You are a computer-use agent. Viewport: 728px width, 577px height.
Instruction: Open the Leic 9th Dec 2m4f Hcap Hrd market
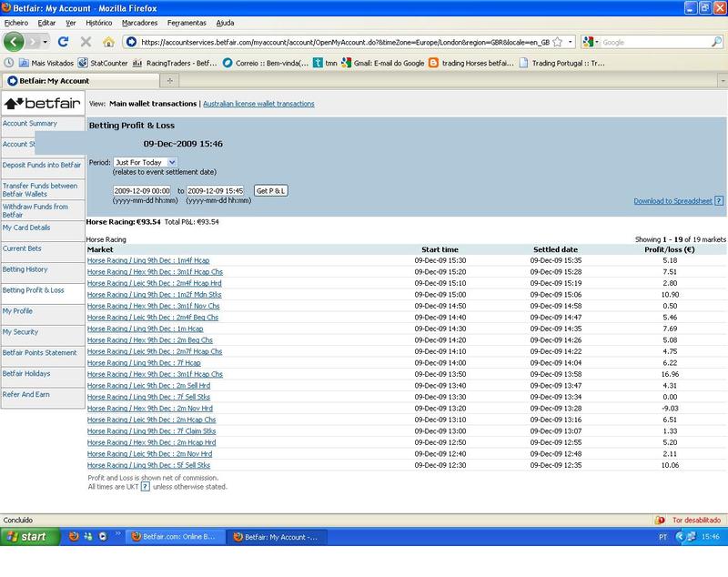click(155, 283)
